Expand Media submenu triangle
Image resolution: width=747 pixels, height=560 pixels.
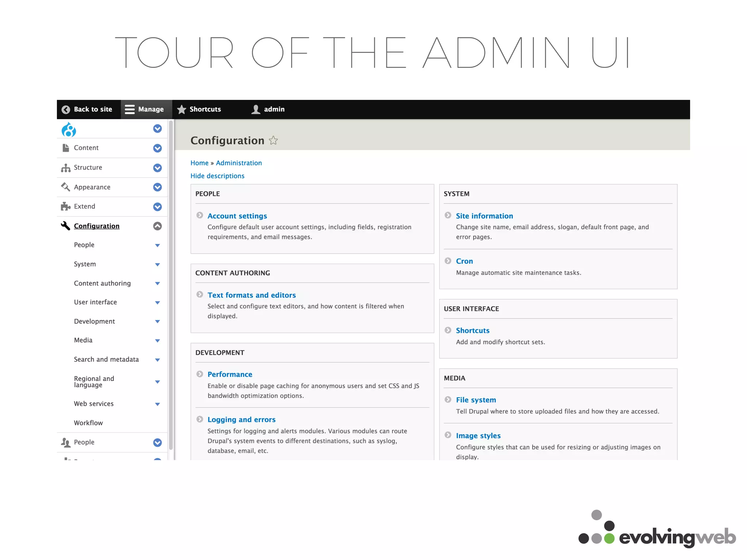(x=157, y=341)
